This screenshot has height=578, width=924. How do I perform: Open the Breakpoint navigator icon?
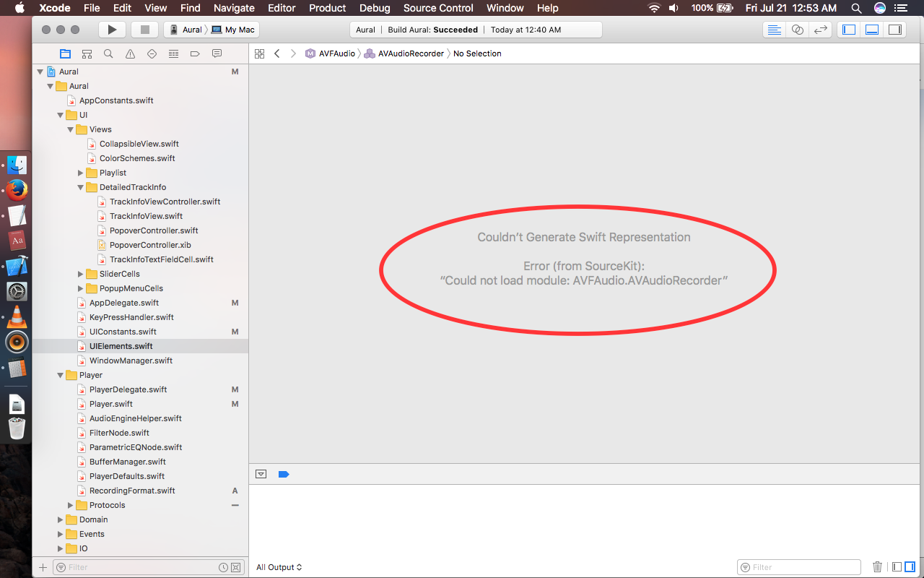tap(195, 53)
